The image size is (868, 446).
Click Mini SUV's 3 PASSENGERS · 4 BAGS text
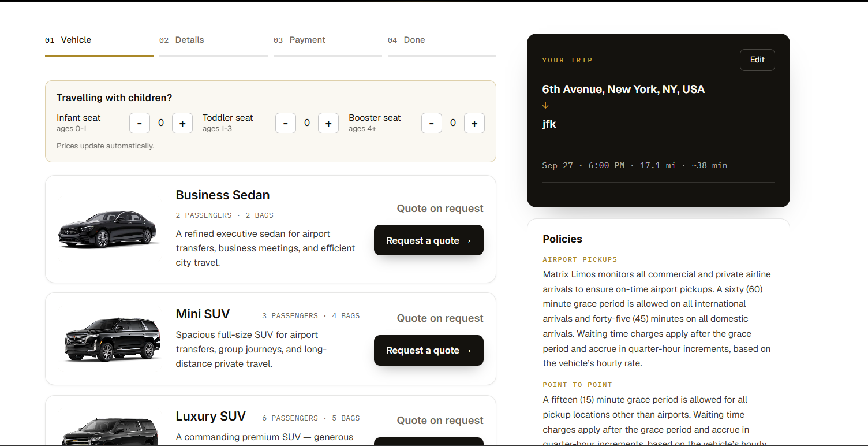(311, 316)
